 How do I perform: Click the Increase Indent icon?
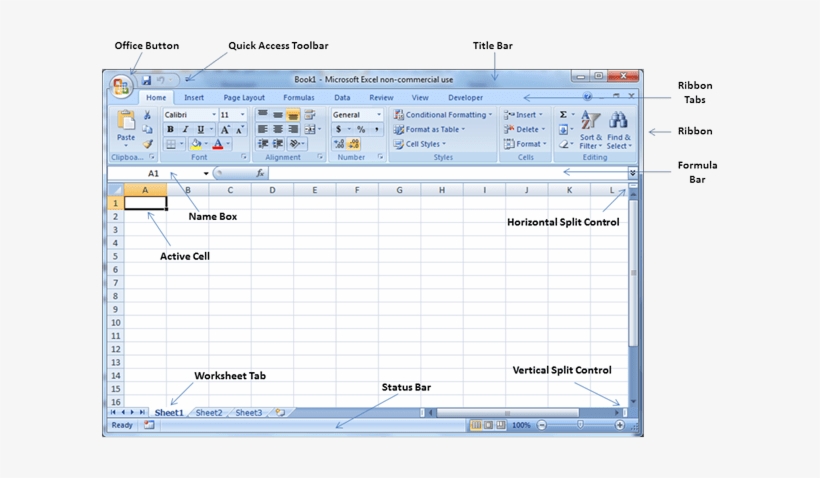(278, 144)
